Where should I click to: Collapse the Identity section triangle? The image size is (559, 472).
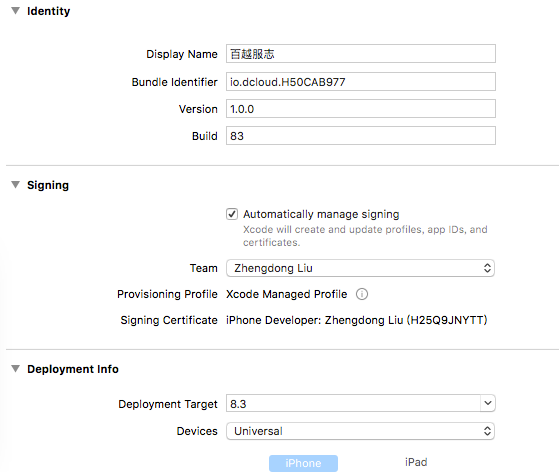click(x=15, y=11)
